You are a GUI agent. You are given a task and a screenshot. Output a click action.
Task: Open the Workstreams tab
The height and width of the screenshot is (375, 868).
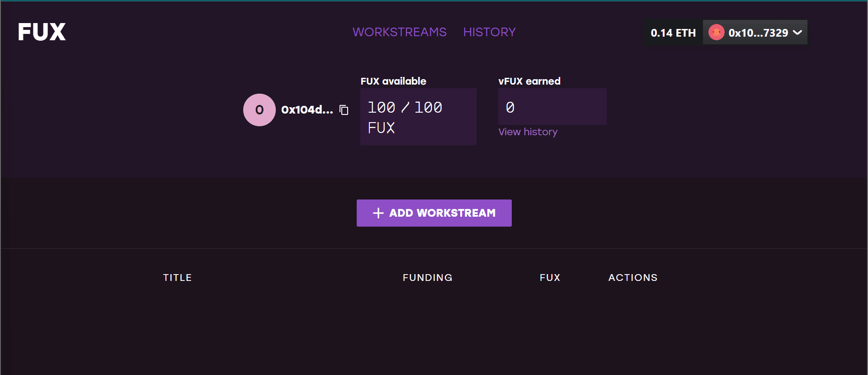click(x=400, y=32)
